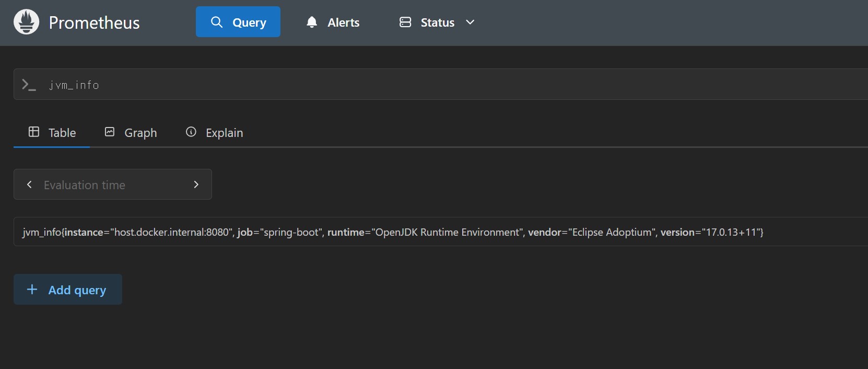
Task: Expand the Status dropdown menu
Action: click(x=437, y=22)
